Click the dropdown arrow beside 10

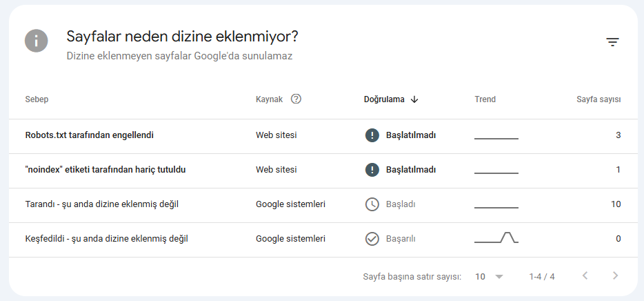click(499, 277)
